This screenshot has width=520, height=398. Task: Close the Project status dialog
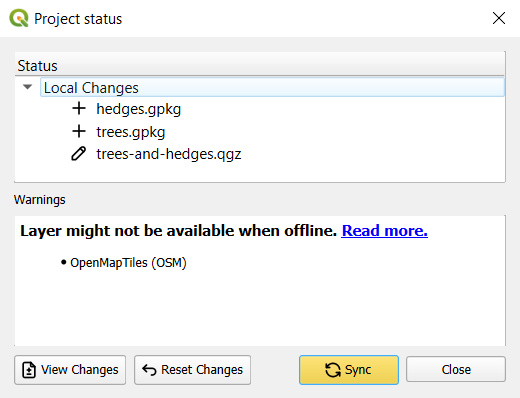(x=499, y=18)
